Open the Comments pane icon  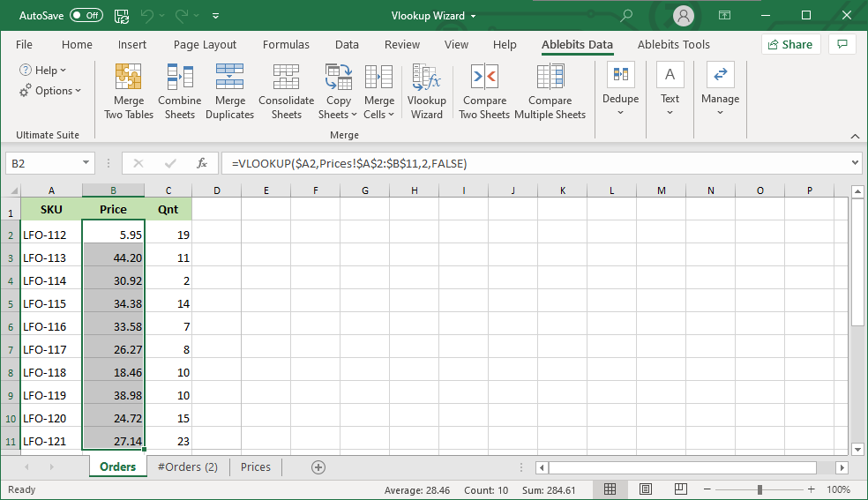pyautogui.click(x=842, y=44)
